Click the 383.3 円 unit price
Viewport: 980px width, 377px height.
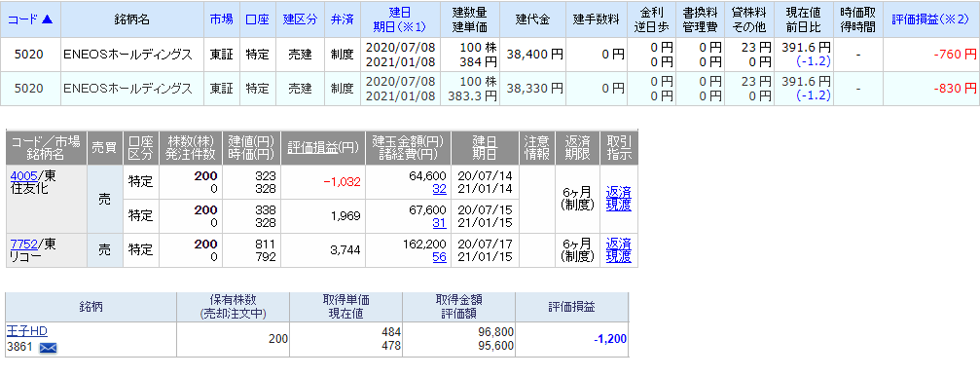473,96
